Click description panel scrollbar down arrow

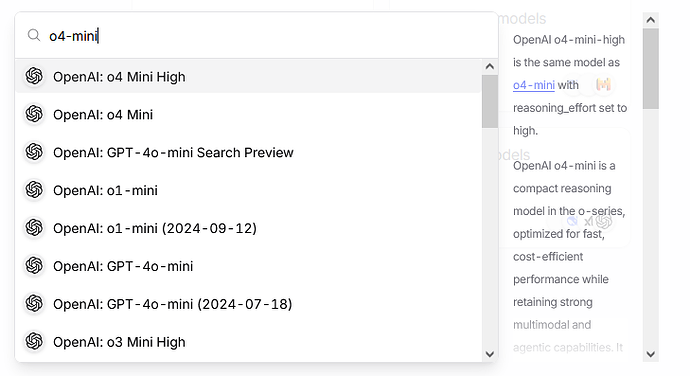(650, 354)
